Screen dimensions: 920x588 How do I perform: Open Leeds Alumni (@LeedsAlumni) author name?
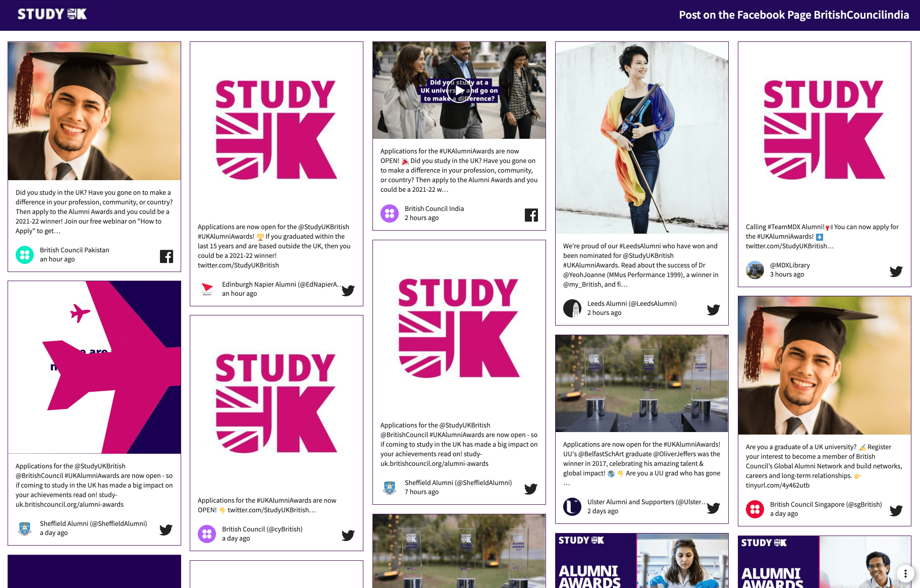[632, 304]
